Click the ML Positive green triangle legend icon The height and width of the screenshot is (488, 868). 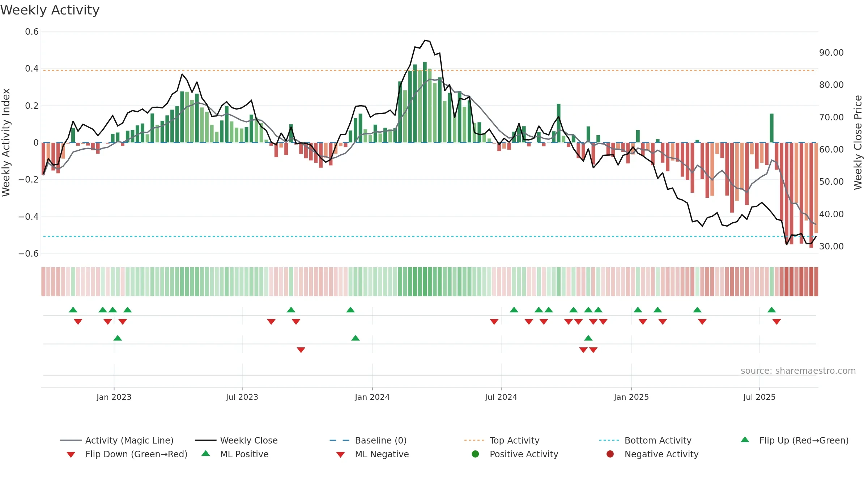tap(206, 453)
